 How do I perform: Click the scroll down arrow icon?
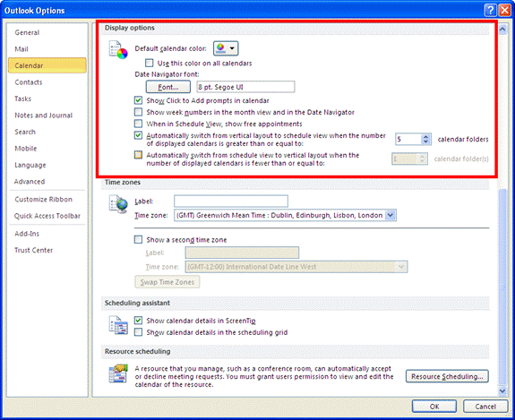point(502,390)
